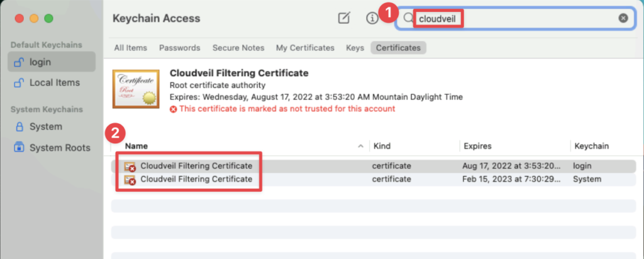Viewport: 644px width, 259px height.
Task: Switch to the Keys tab
Action: [x=355, y=48]
